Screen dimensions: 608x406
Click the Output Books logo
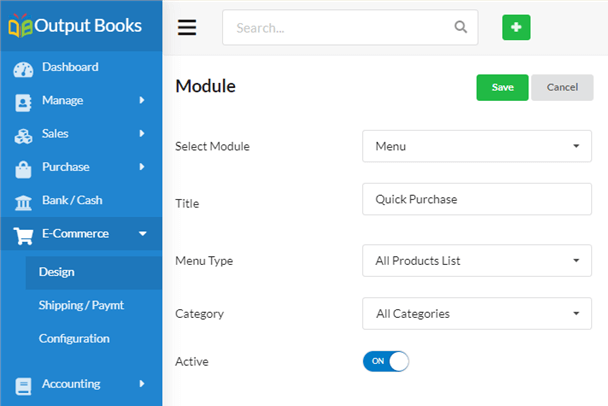pos(75,26)
